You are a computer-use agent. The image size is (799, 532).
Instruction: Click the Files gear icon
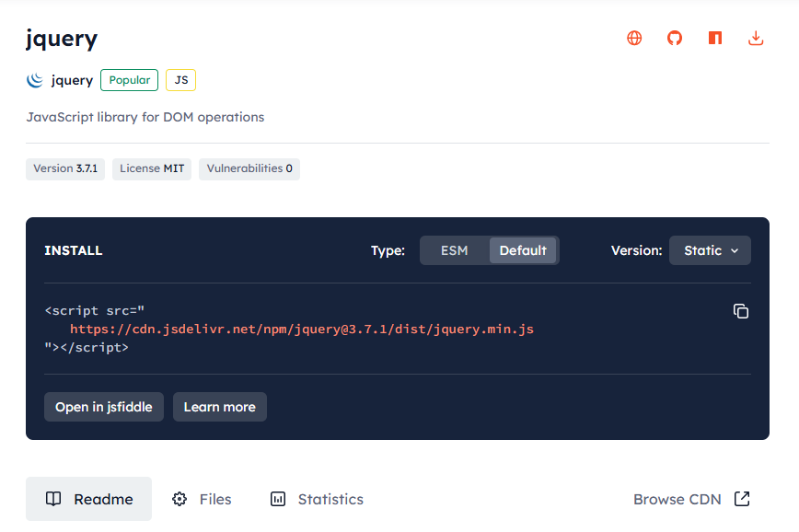179,499
